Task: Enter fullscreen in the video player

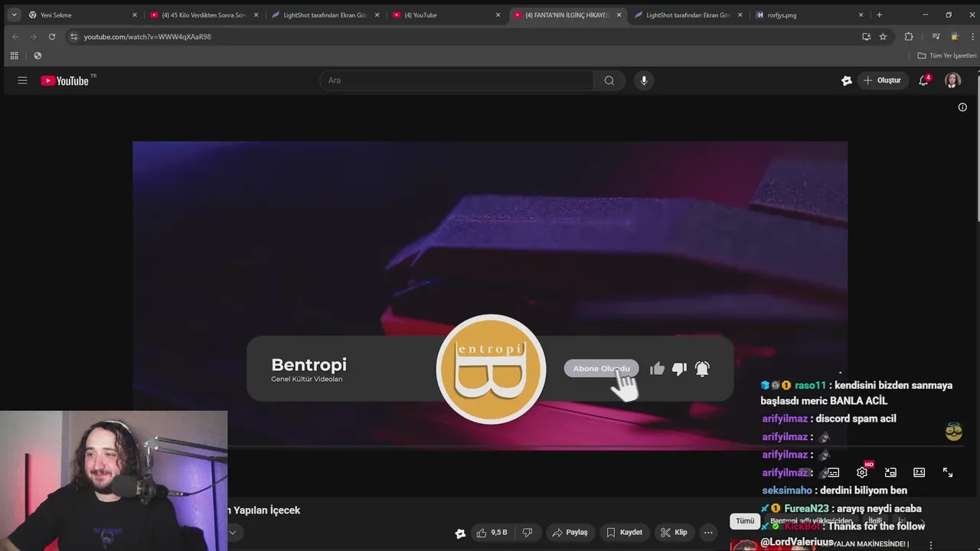Action: [x=948, y=473]
